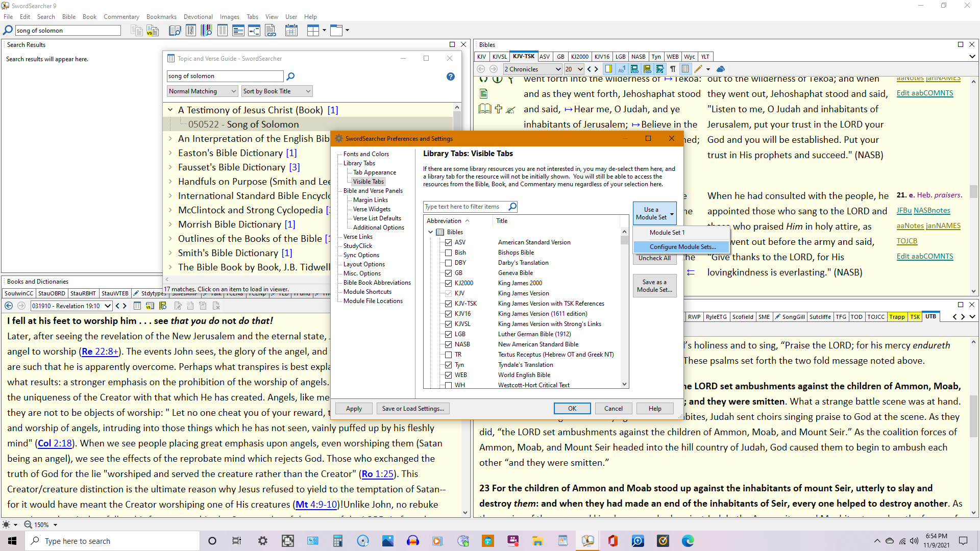Click the panel layout grid icon
Image resolution: width=980 pixels, height=551 pixels.
tap(313, 31)
